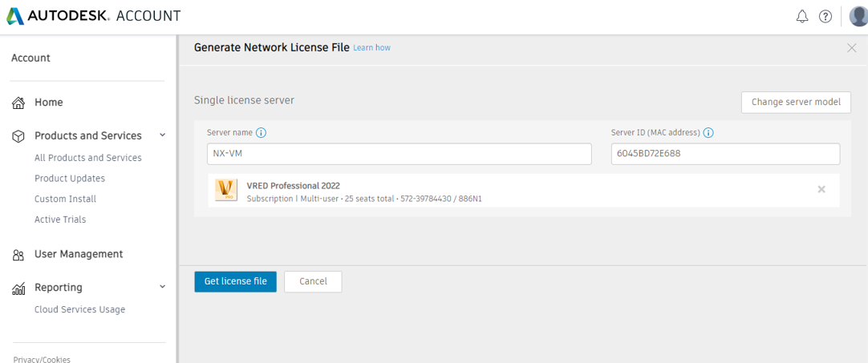Image resolution: width=868 pixels, height=363 pixels.
Task: Open User Management in the sidebar
Action: pyautogui.click(x=78, y=254)
